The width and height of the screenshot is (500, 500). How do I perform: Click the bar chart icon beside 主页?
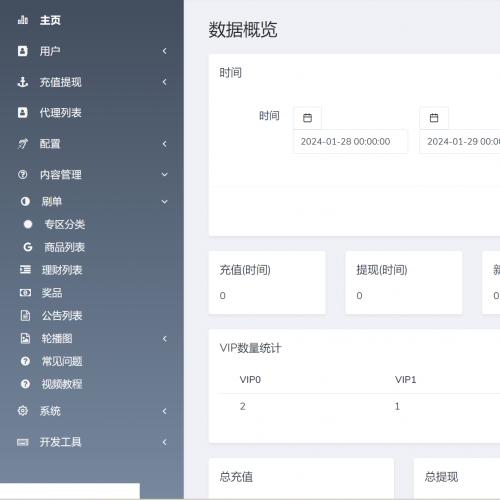[x=23, y=20]
